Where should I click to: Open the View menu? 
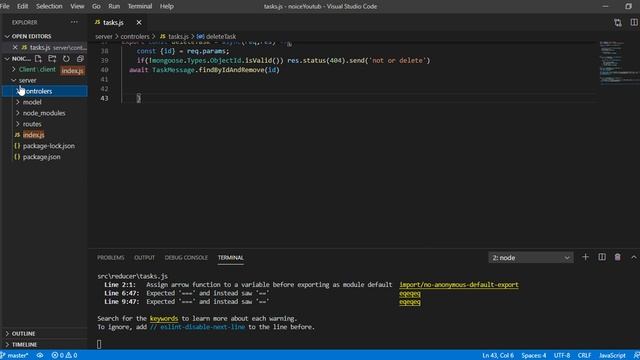coord(77,6)
